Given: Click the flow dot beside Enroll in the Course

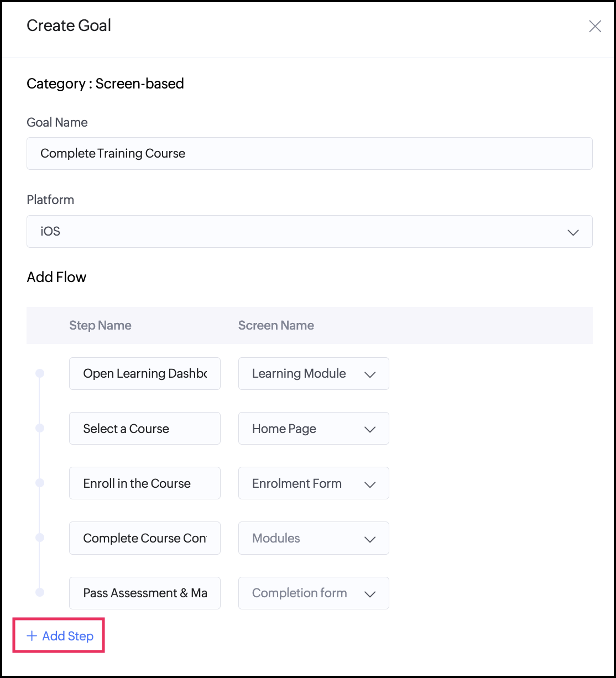Looking at the screenshot, I should click(40, 483).
